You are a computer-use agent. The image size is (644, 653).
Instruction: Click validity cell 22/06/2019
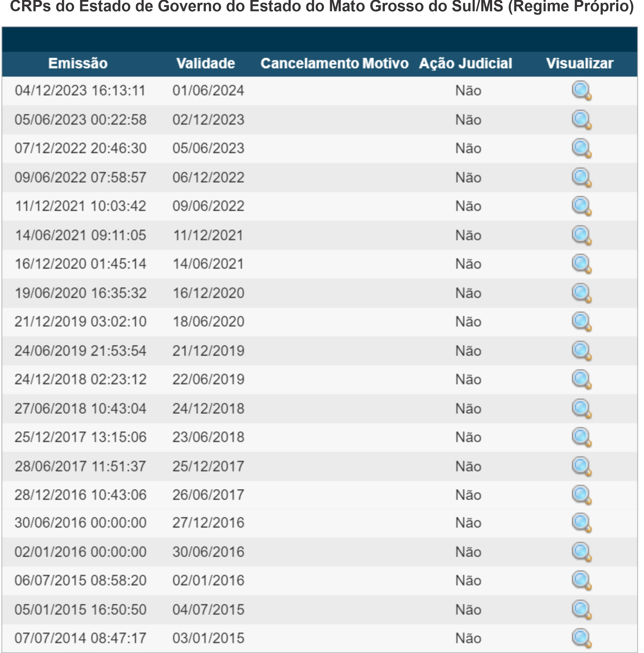click(208, 380)
